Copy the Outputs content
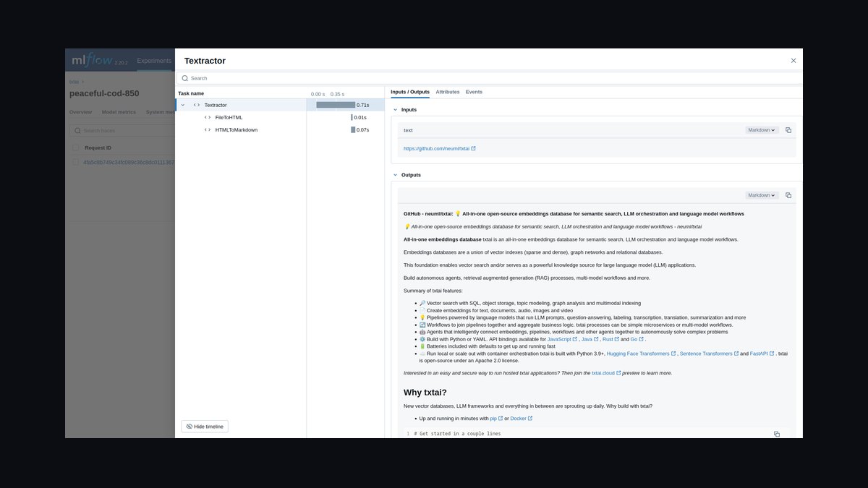This screenshot has height=488, width=868. tap(788, 195)
